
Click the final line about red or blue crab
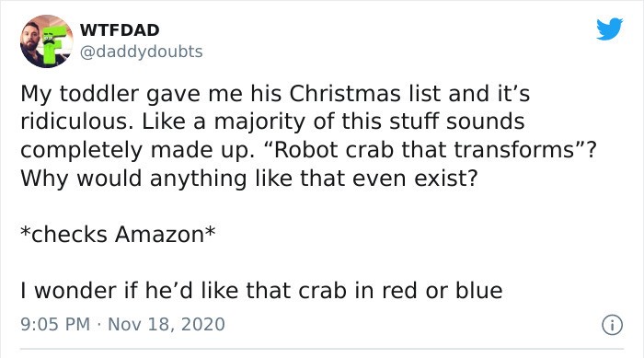pyautogui.click(x=261, y=291)
